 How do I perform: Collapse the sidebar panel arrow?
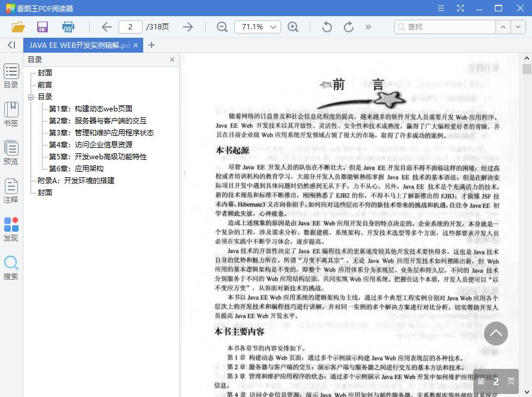[11, 45]
